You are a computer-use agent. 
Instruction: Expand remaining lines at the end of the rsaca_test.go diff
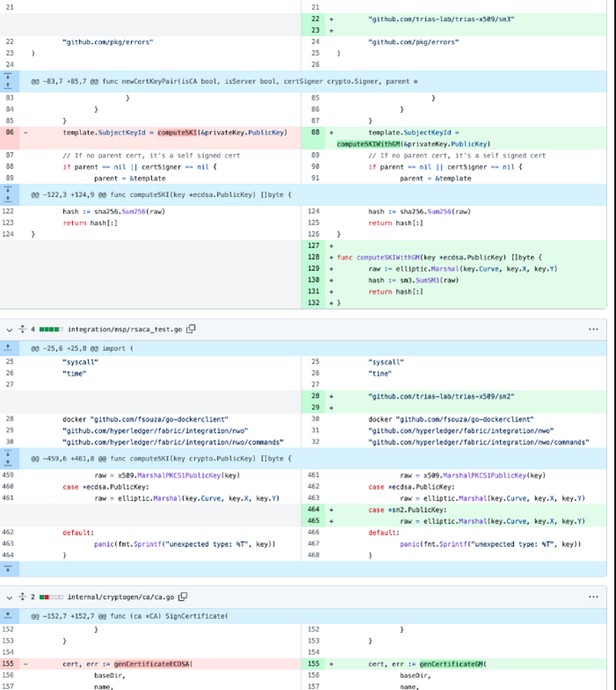click(8, 569)
